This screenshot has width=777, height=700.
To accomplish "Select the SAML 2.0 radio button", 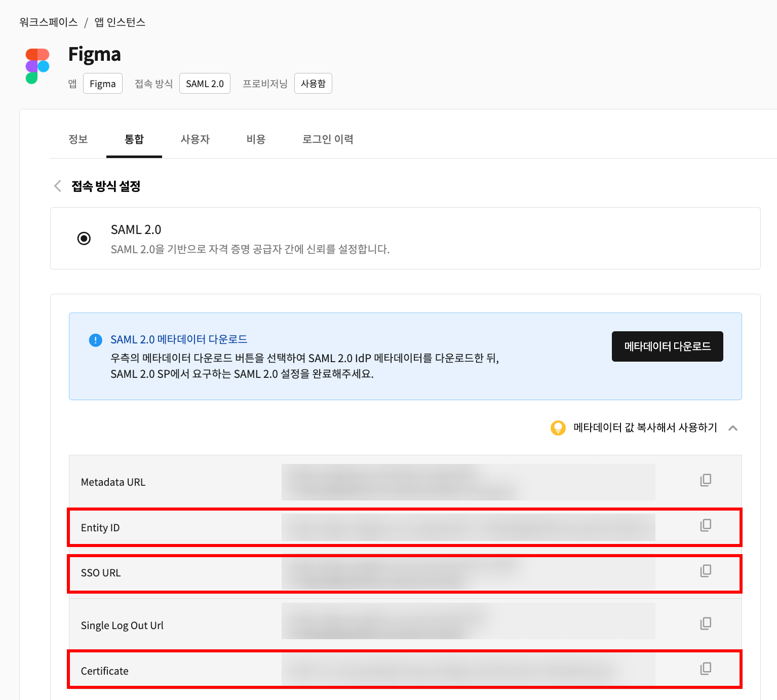I will (84, 238).
